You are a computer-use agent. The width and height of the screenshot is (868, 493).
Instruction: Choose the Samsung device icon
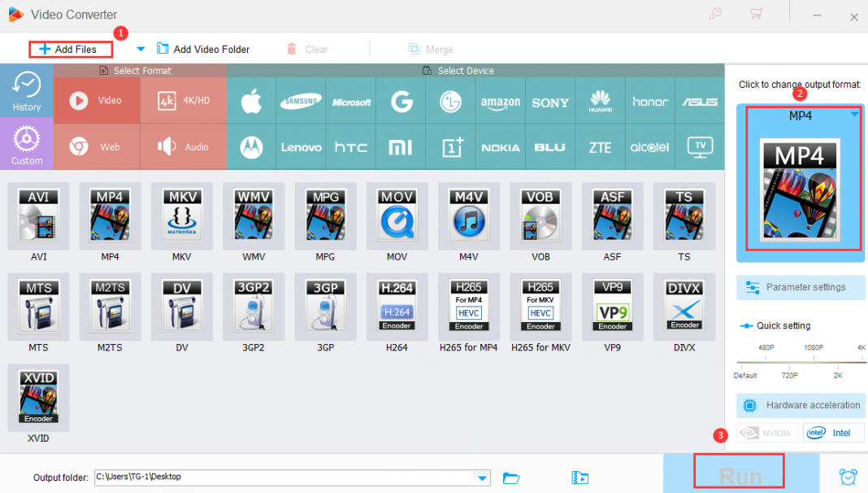click(302, 101)
